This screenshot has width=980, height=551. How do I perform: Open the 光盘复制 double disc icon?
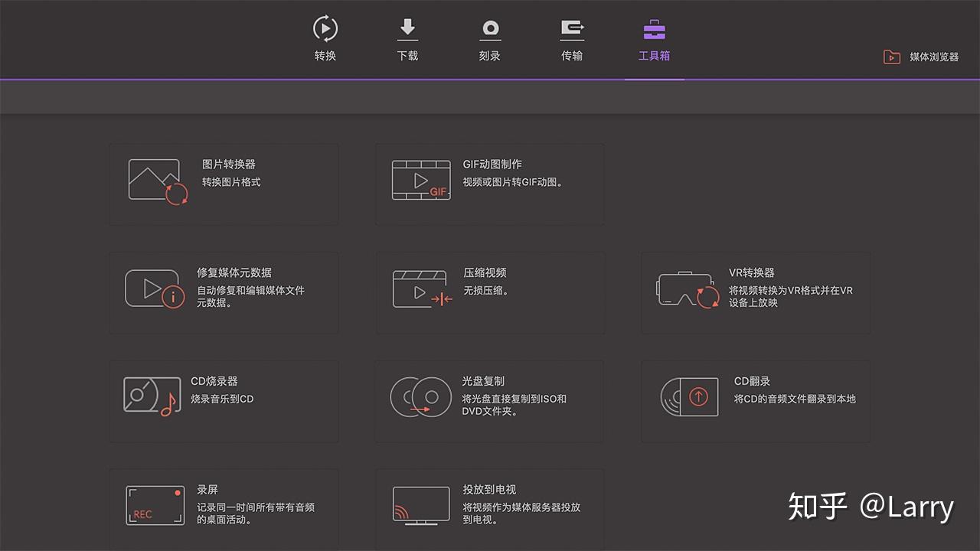(x=421, y=397)
